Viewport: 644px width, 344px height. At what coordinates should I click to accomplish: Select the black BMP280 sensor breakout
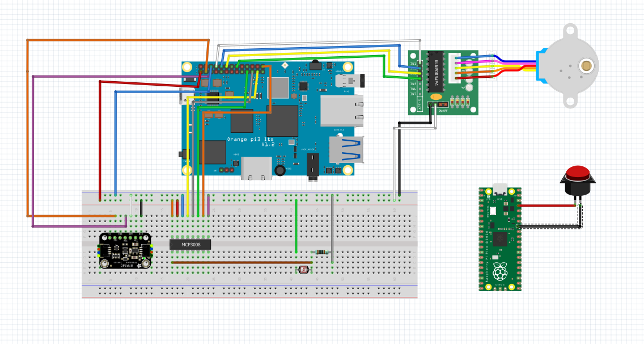[125, 250]
